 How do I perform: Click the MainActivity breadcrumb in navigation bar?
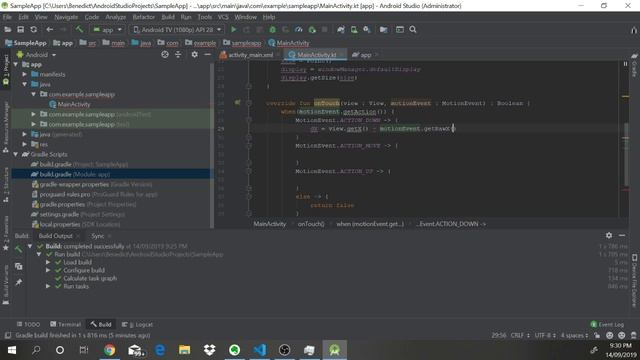click(289, 43)
